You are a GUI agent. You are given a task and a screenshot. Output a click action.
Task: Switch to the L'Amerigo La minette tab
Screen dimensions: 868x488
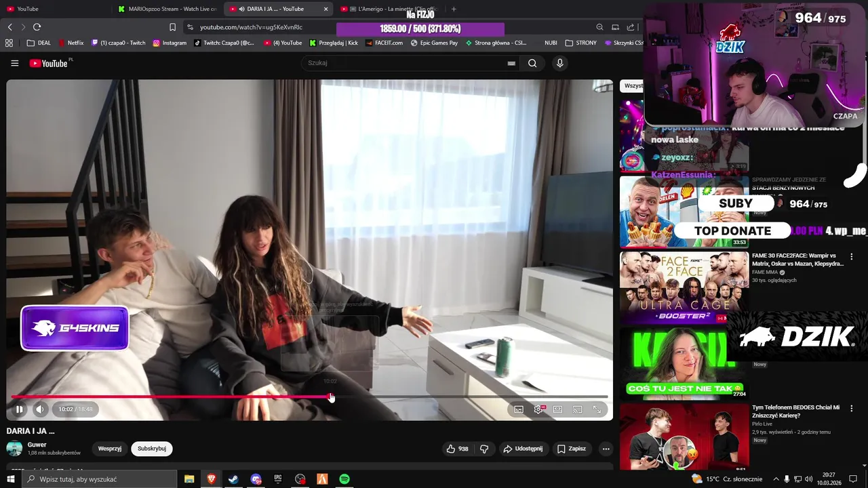pyautogui.click(x=390, y=9)
